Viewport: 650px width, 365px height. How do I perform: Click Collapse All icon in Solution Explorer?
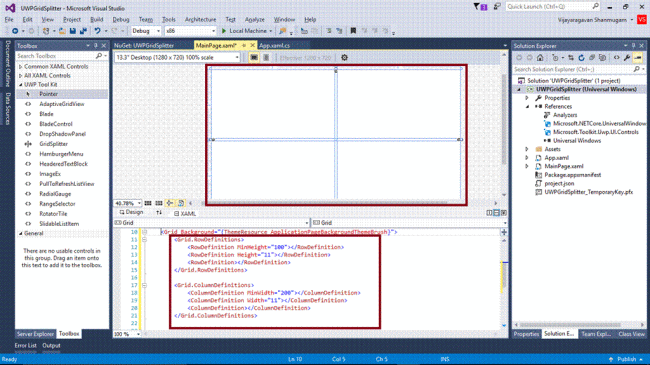point(592,58)
